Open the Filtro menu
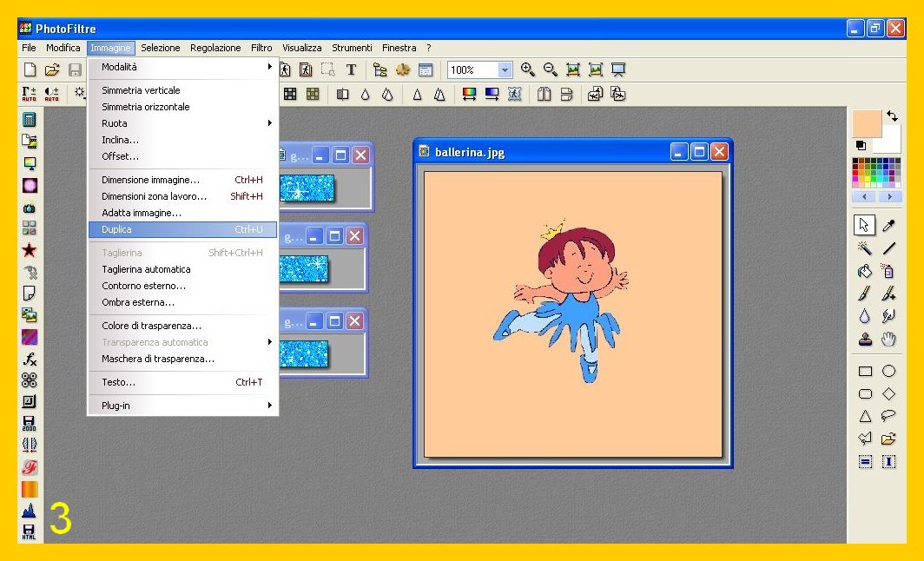The height and width of the screenshot is (561, 924). (x=261, y=48)
